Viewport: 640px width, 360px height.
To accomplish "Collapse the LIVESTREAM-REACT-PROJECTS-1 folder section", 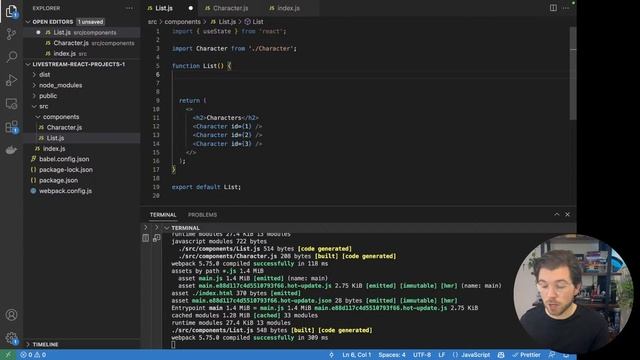I will point(28,64).
